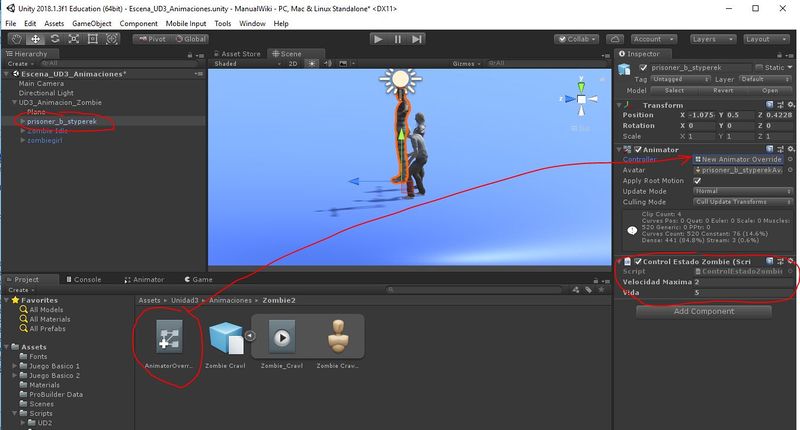Open Animator component preset icon
This screenshot has height=430, width=800.
click(780, 149)
